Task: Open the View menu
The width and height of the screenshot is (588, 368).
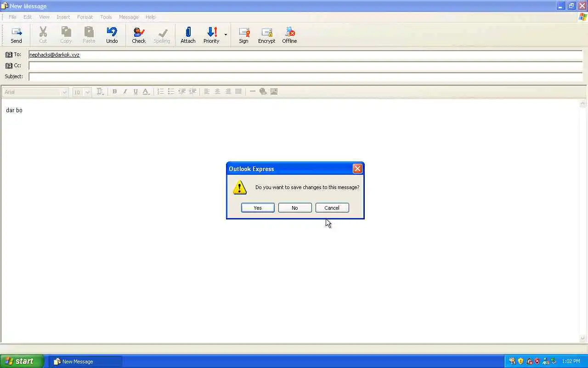Action: point(44,17)
